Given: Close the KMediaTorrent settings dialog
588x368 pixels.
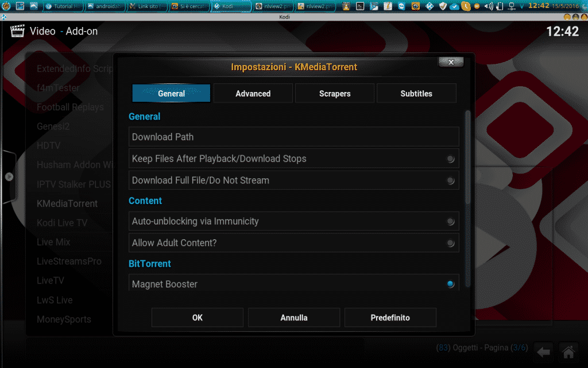Looking at the screenshot, I should [451, 62].
